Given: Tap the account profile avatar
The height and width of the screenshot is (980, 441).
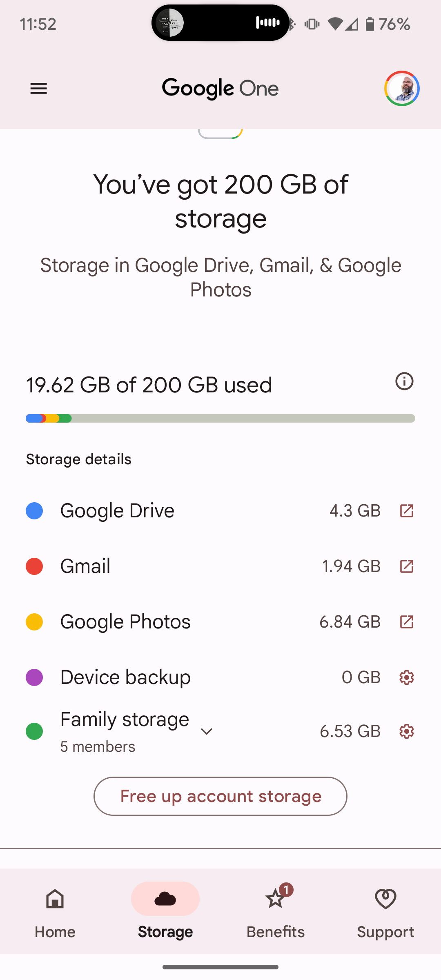Looking at the screenshot, I should pyautogui.click(x=402, y=89).
